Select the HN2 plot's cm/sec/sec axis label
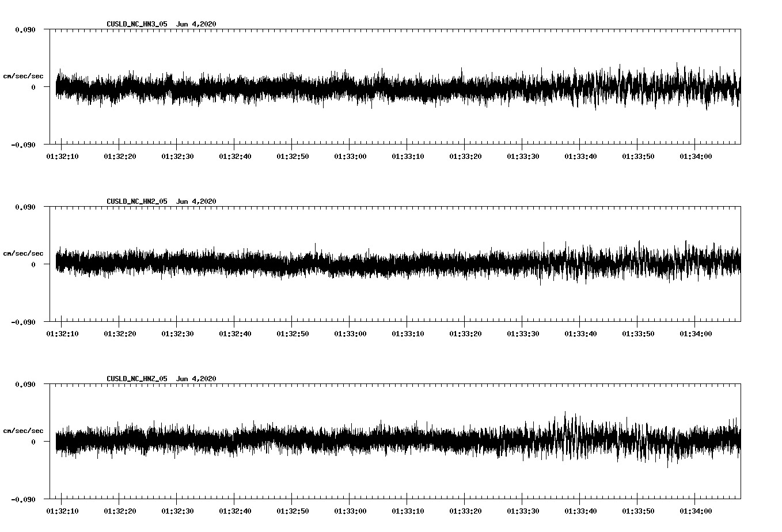The height and width of the screenshot is (532, 782). click(x=23, y=253)
